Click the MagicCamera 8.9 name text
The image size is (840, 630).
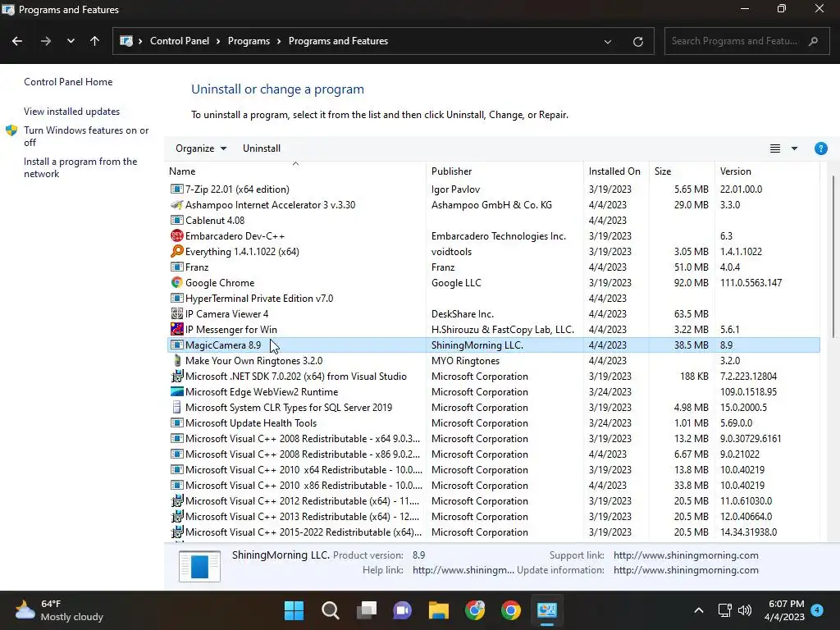[223, 345]
